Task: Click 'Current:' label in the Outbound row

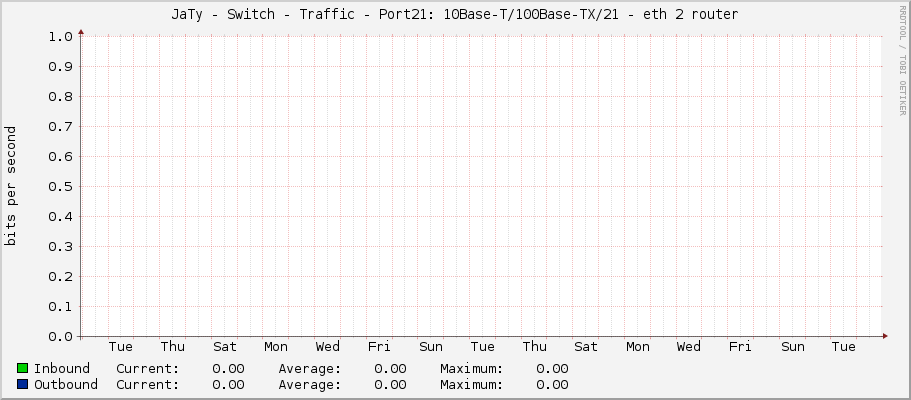Action: point(148,384)
